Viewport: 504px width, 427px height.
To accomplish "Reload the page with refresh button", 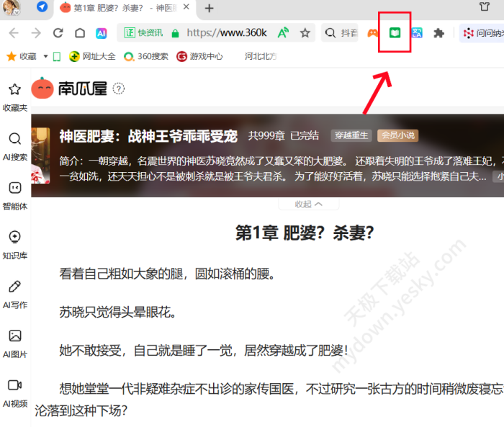I will tap(58, 33).
